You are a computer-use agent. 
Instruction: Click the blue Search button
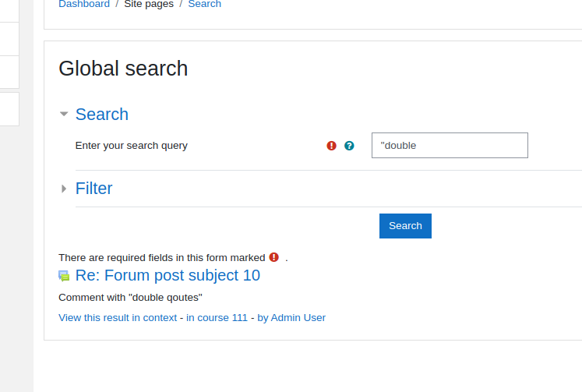[x=405, y=226]
